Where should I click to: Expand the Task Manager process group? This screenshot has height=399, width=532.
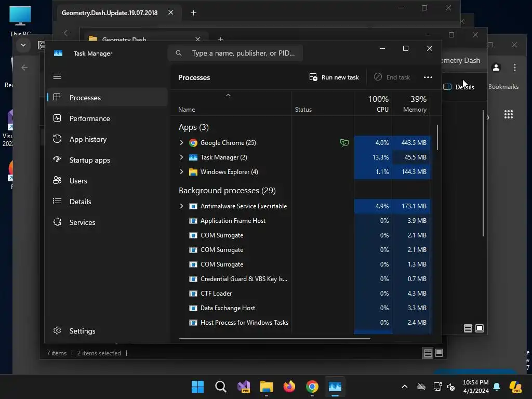181,157
